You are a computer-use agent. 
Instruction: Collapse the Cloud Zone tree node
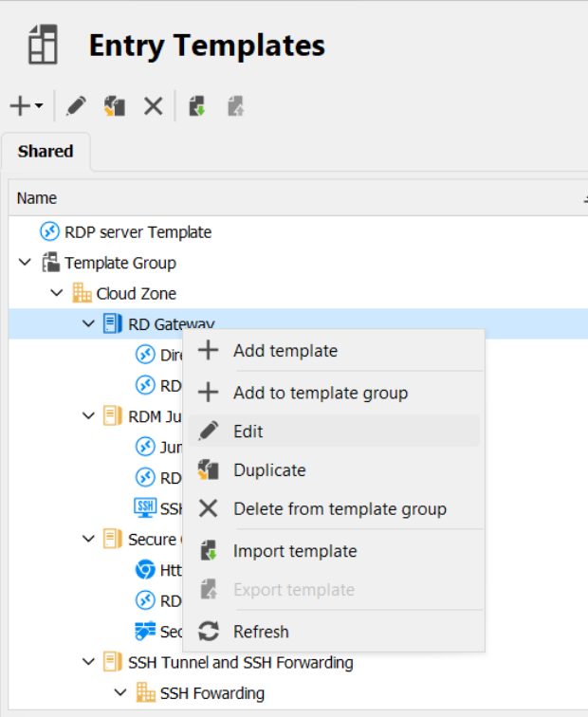tap(57, 293)
